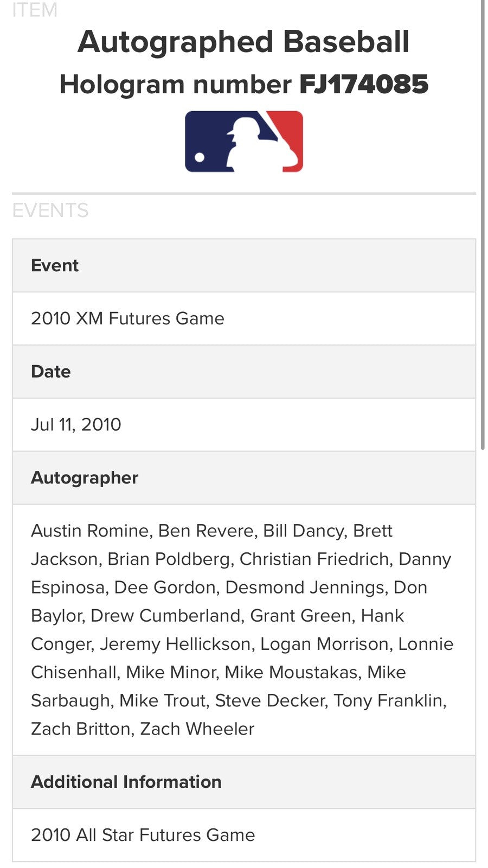The width and height of the screenshot is (488, 868).
Task: Click the MLB batter logo
Action: 244,142
